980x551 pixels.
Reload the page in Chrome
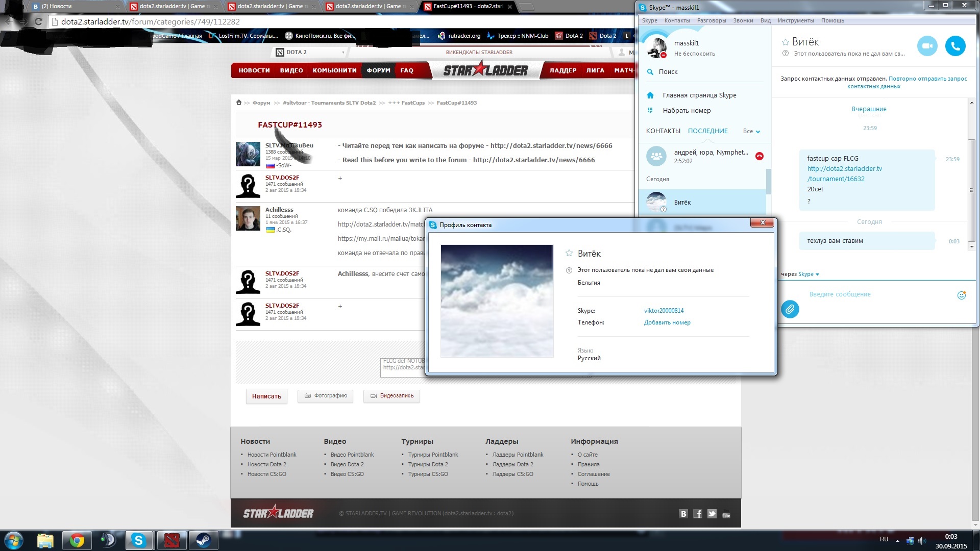pos(38,21)
